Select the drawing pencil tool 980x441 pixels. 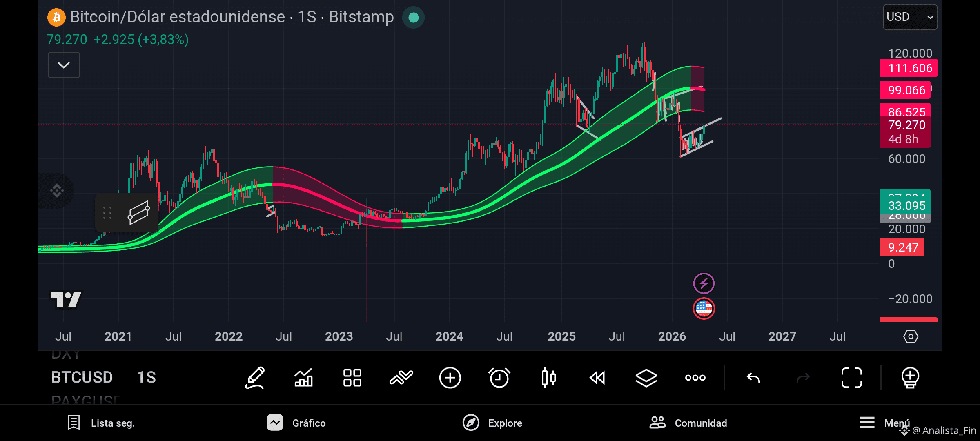coord(255,378)
